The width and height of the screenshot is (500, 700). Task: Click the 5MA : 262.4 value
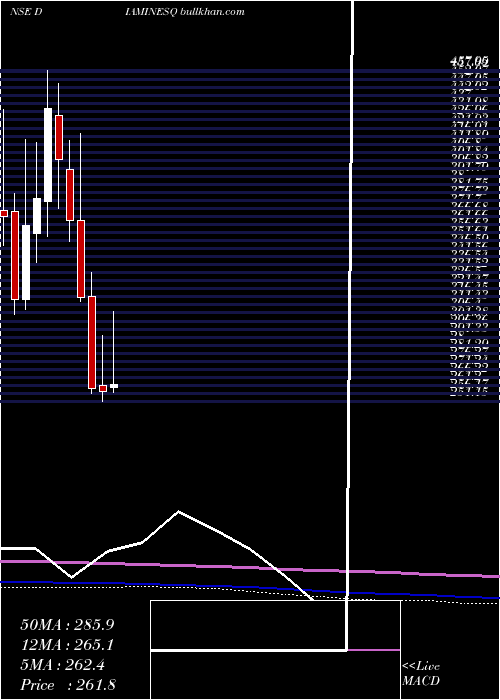coord(62,665)
